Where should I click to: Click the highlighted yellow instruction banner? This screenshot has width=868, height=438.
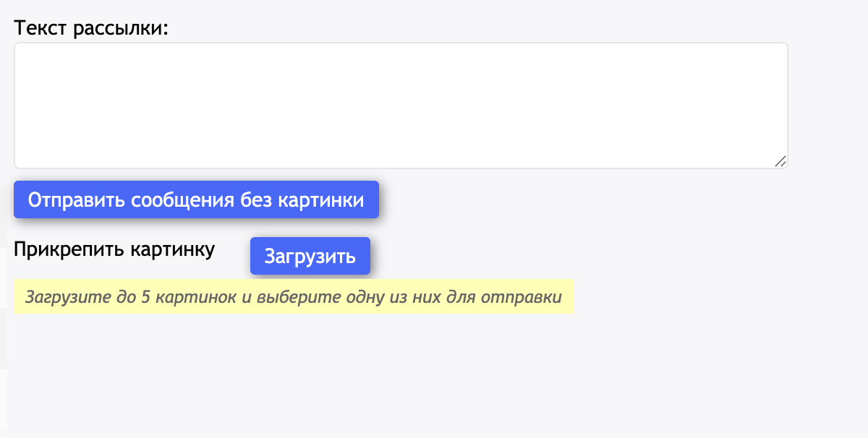pos(294,297)
